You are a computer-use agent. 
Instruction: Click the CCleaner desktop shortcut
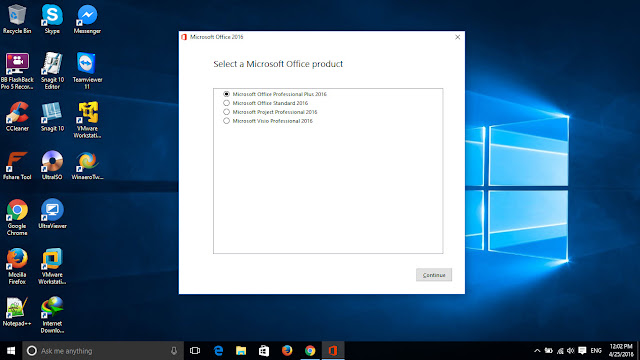pyautogui.click(x=17, y=116)
